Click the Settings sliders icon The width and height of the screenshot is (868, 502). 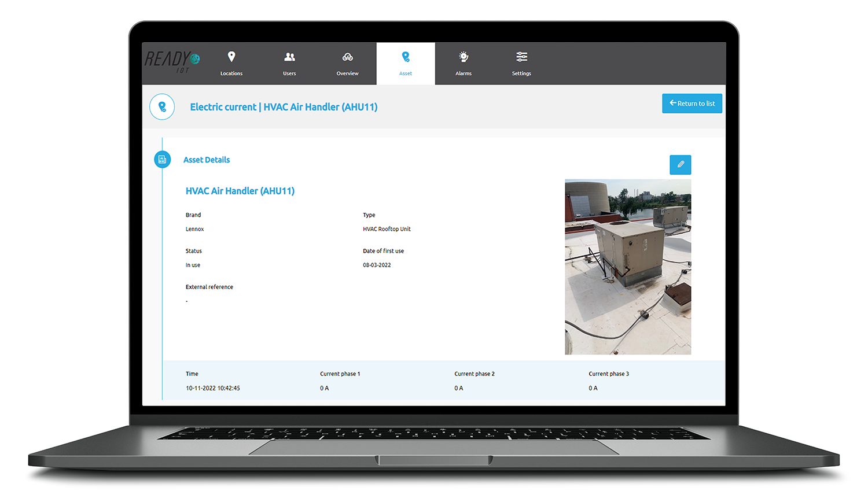(x=521, y=57)
